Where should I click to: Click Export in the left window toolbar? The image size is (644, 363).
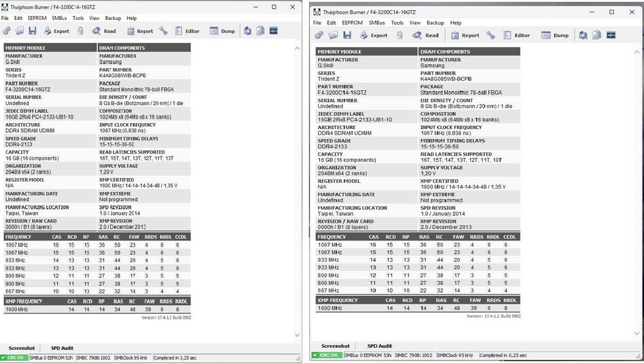(x=57, y=31)
